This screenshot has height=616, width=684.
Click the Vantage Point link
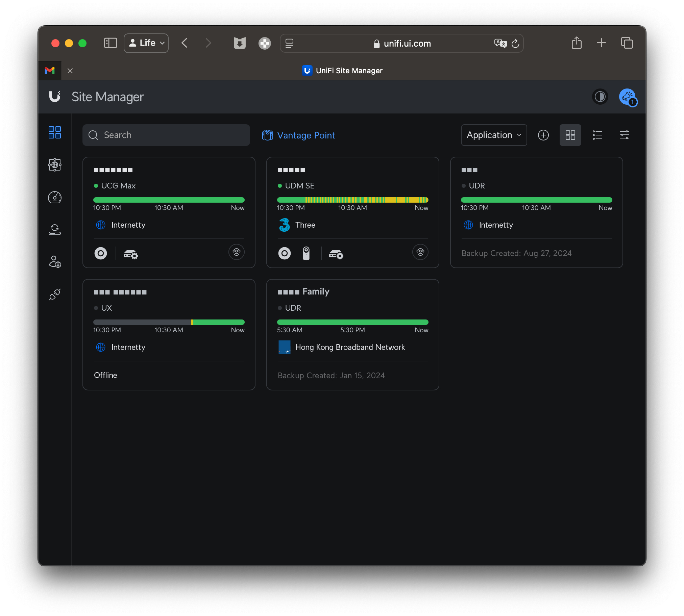[299, 135]
